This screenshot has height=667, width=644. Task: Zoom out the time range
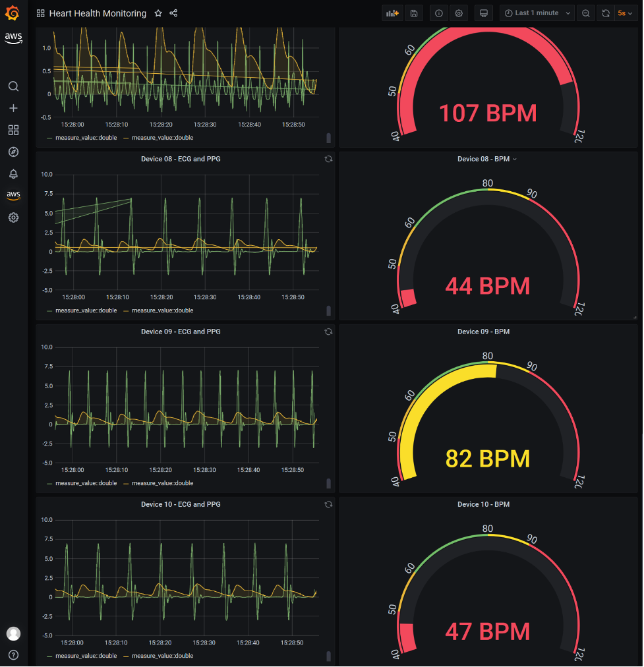[x=586, y=13]
